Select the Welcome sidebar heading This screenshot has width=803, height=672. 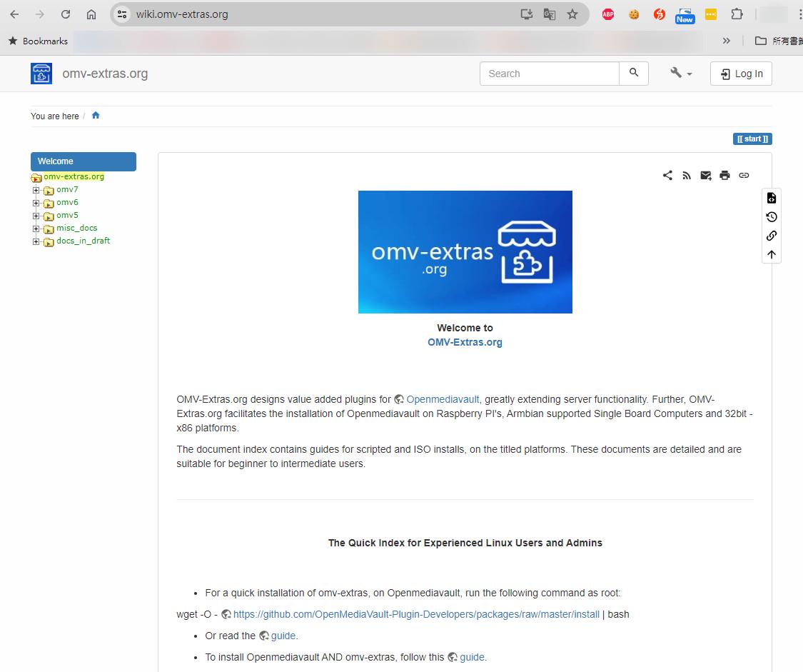click(84, 161)
